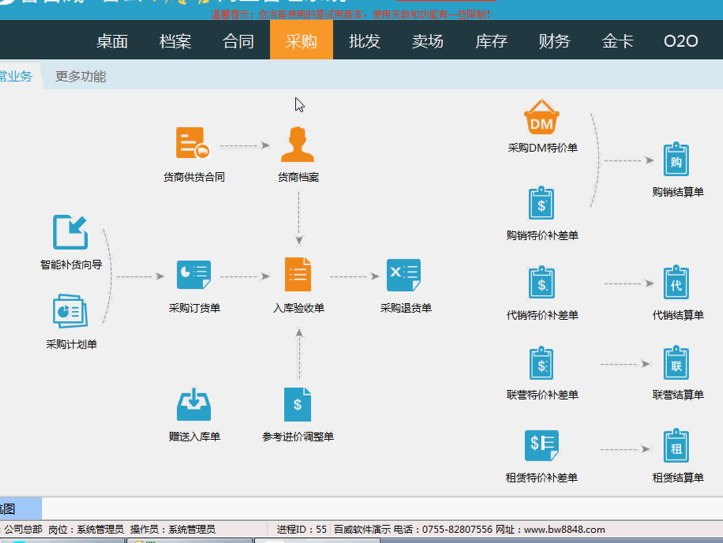Open the 租赁特价补差单 icon

541,445
